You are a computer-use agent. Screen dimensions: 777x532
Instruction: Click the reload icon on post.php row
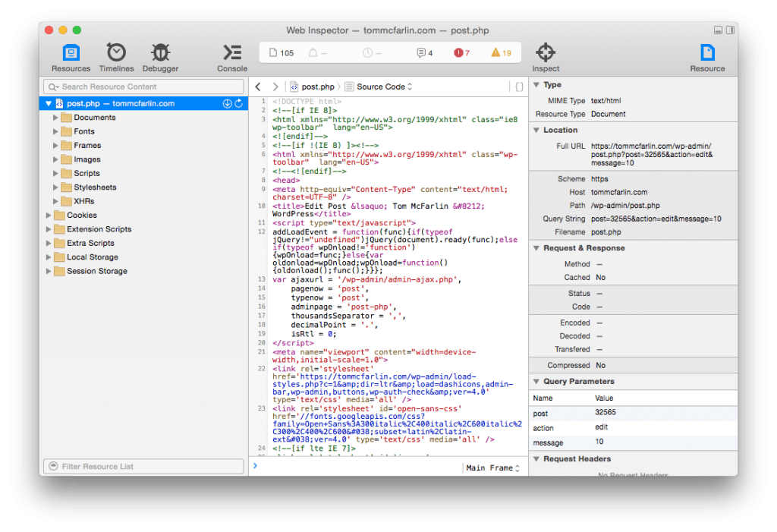[239, 103]
